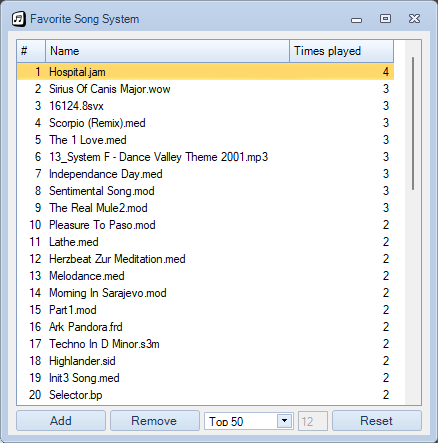Select 13_System F - Dance Valley Theme 2001.mp3
The width and height of the screenshot is (438, 443).
[x=205, y=157]
